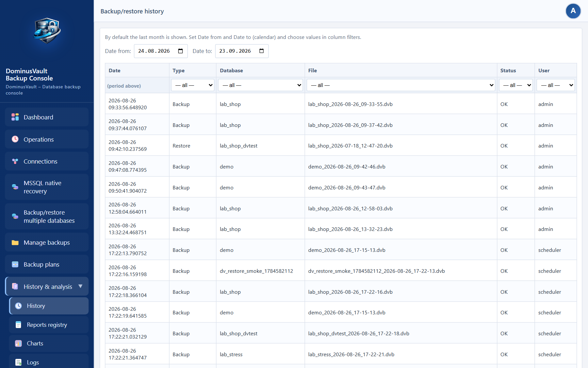Click the Date from field showing 24.08.2026
Screen dimensions: 588x368
click(161, 51)
